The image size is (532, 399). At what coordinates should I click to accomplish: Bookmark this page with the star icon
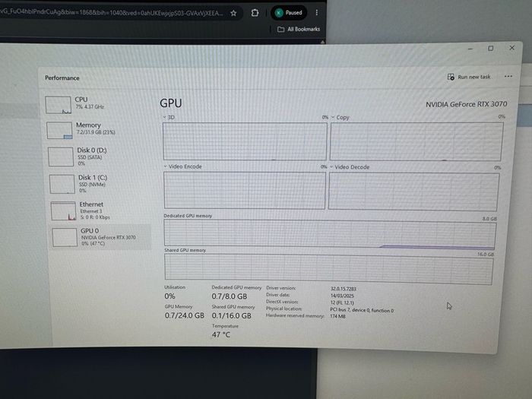coord(233,13)
